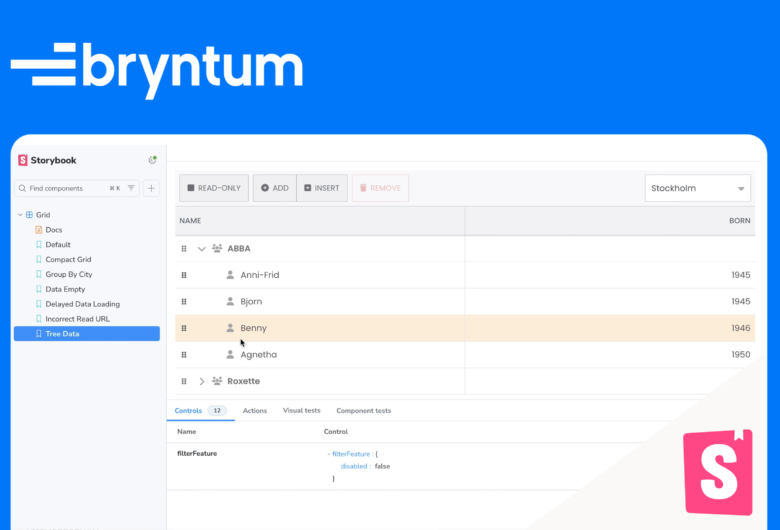Click the disabled key in filterFeature
The image size is (780, 530).
coord(354,467)
